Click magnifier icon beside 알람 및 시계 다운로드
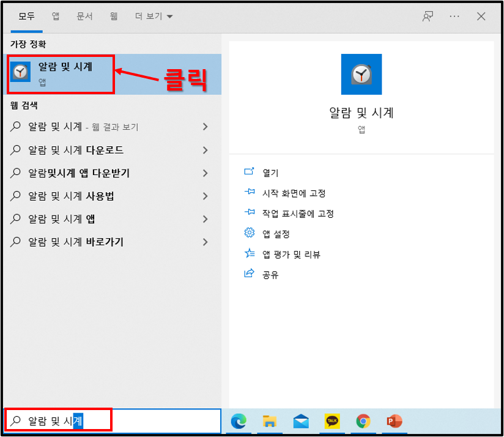Screen dimensions: 504x437 coord(15,150)
